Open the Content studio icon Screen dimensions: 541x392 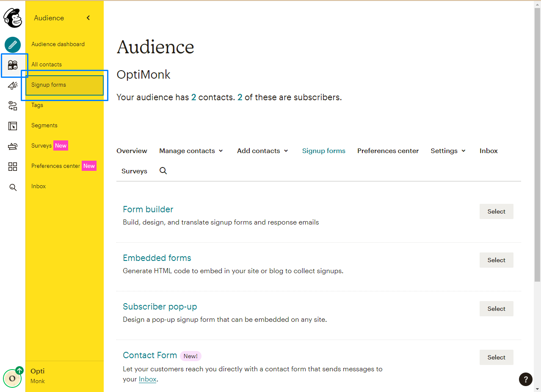pyautogui.click(x=13, y=146)
